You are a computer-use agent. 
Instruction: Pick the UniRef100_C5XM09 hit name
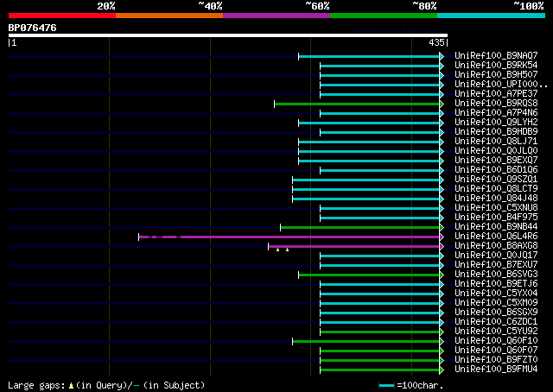click(496, 303)
